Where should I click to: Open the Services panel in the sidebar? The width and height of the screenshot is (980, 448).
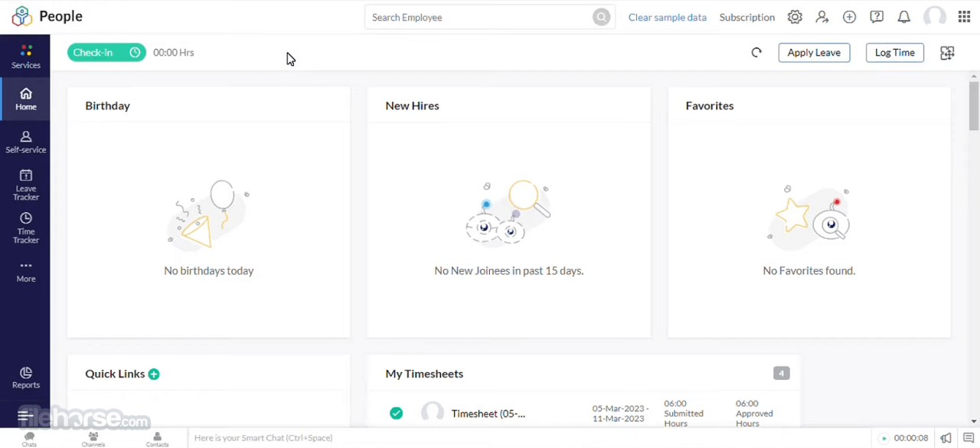click(25, 57)
